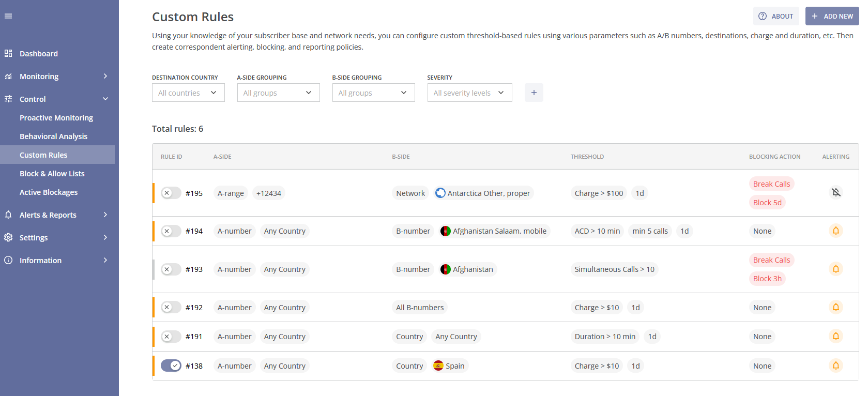
Task: Click the Break Calls tag on rule #193
Action: tap(771, 260)
